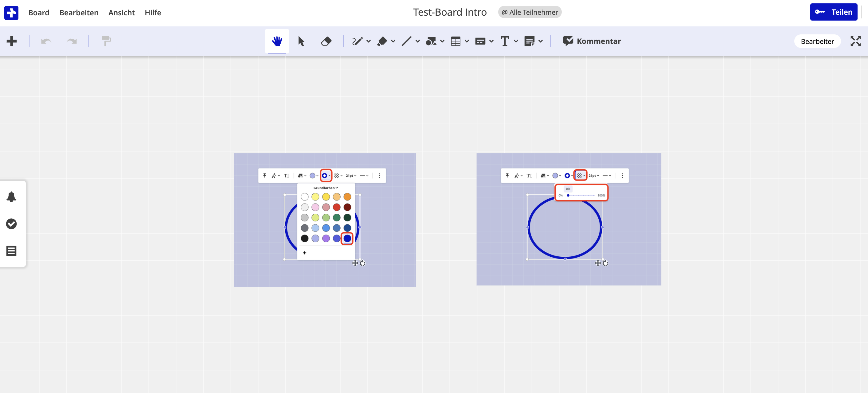Open the Bearbeiten menu
868x393 pixels.
pos(79,13)
